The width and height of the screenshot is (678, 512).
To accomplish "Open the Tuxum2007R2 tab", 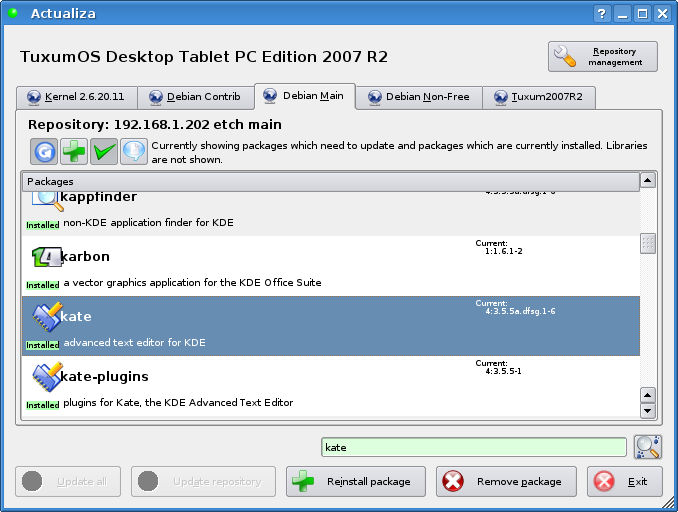I will click(x=539, y=97).
